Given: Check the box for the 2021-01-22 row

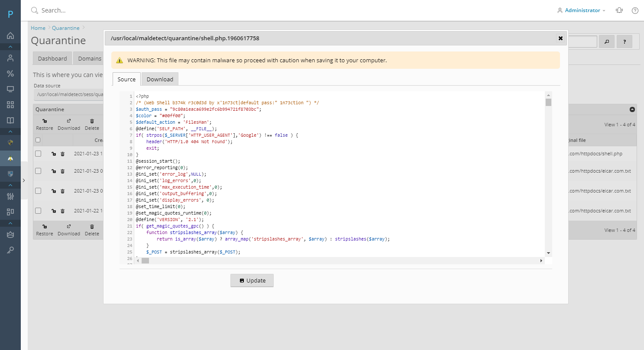Looking at the screenshot, I should coord(38,211).
